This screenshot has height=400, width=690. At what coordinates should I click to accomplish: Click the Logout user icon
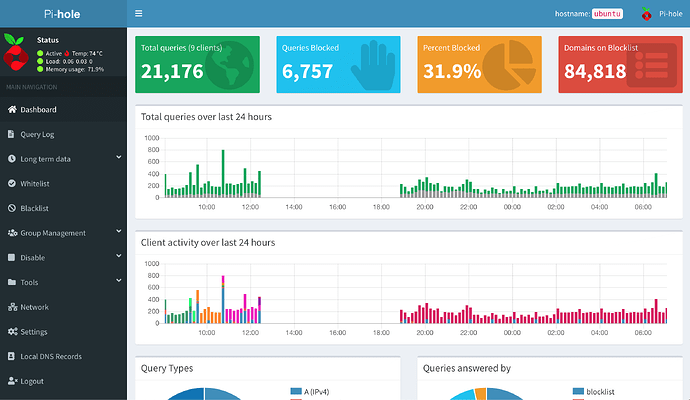coord(12,381)
